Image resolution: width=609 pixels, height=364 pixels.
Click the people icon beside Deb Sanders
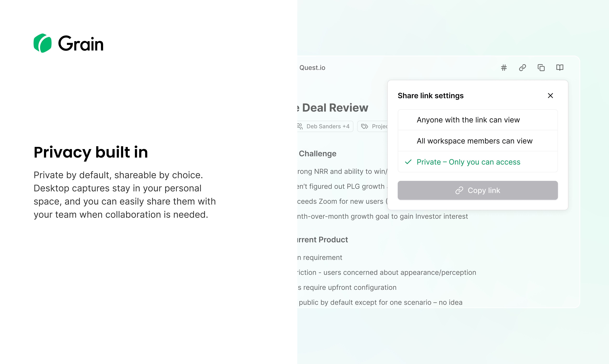click(x=300, y=126)
